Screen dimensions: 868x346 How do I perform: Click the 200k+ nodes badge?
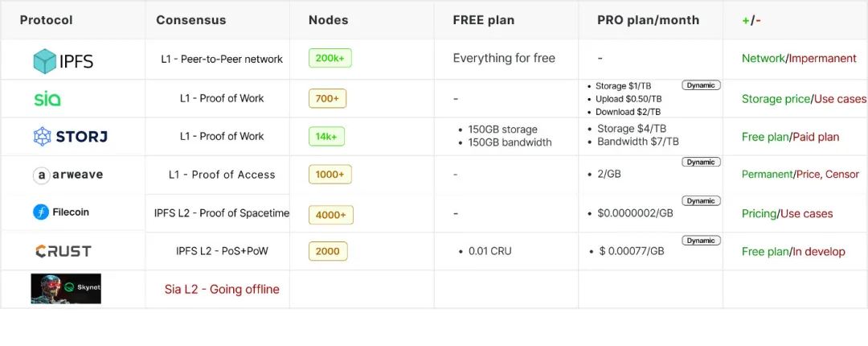coord(330,58)
